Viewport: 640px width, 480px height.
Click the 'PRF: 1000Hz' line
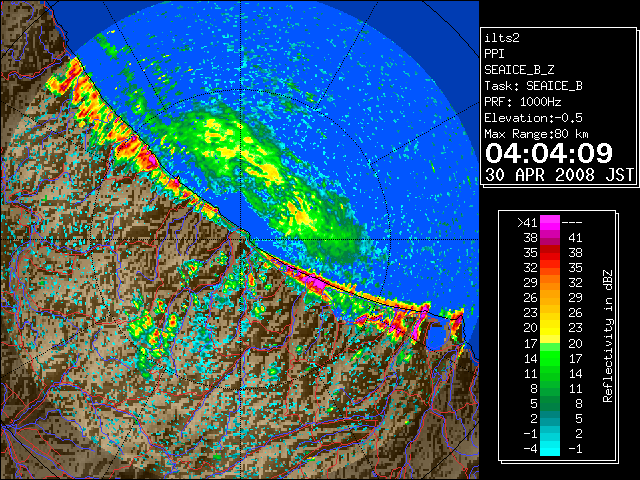click(x=523, y=102)
